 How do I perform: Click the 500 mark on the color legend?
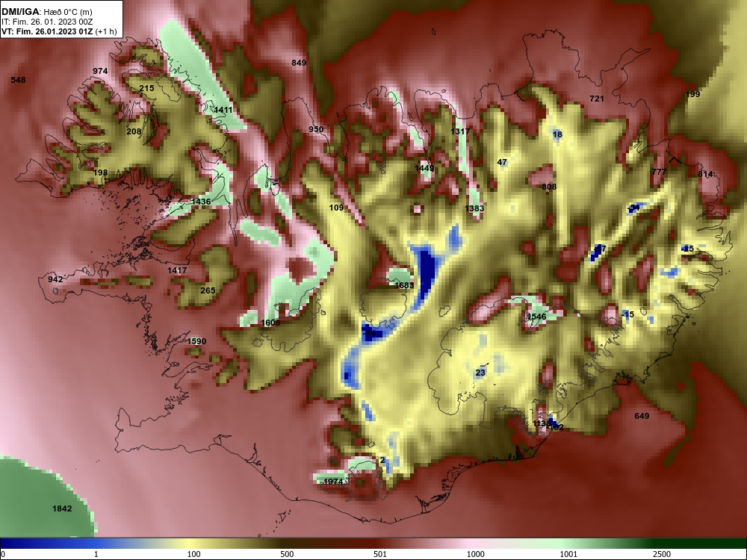287,554
